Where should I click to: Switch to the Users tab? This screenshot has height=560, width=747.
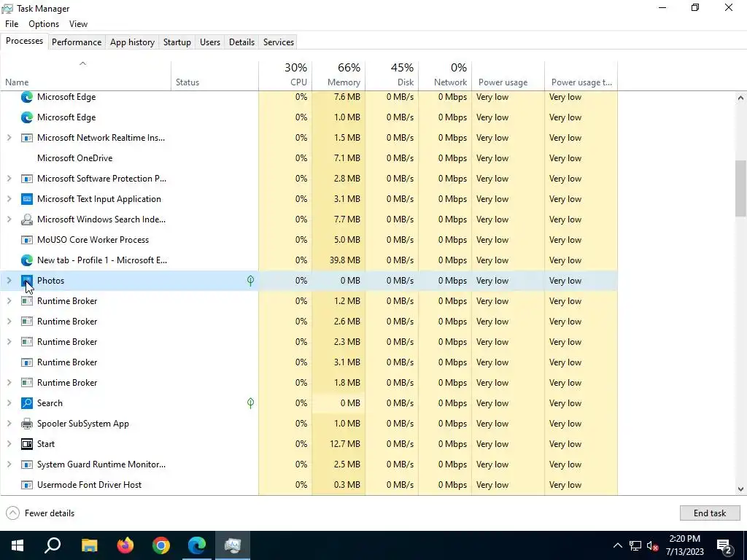coord(210,42)
